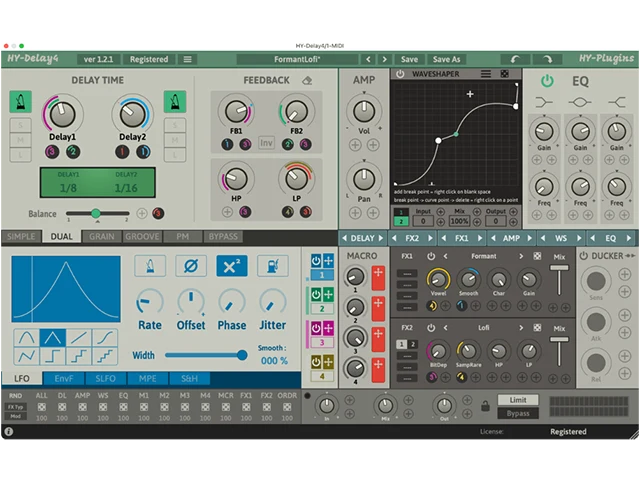Viewport: 640px width, 480px height.
Task: Toggle modulator slot 3 power button
Action: pyautogui.click(x=316, y=328)
